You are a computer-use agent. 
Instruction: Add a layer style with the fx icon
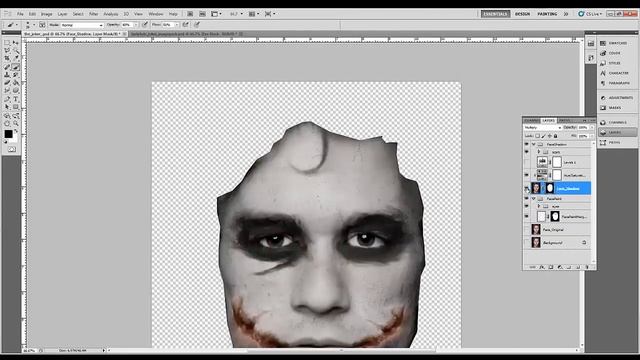542,267
